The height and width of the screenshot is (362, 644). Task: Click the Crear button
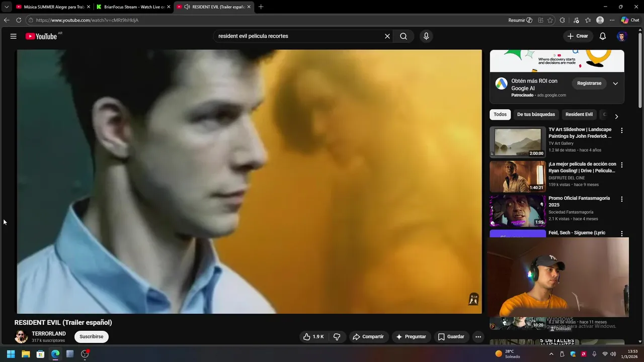[x=578, y=36]
